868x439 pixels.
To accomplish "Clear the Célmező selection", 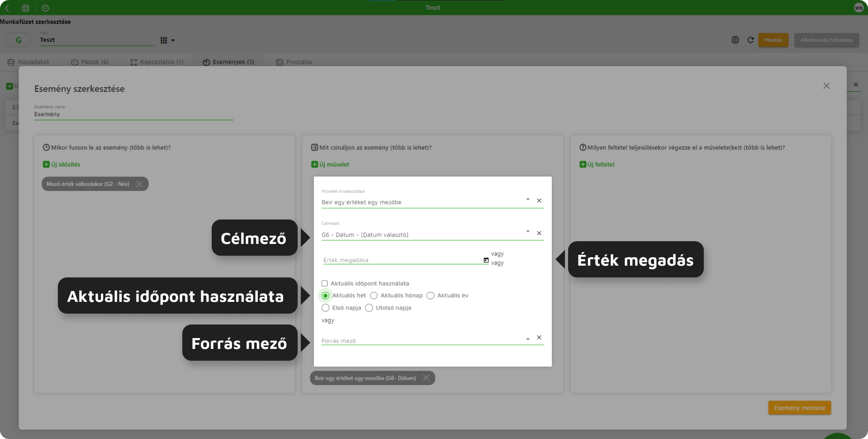I will click(539, 233).
